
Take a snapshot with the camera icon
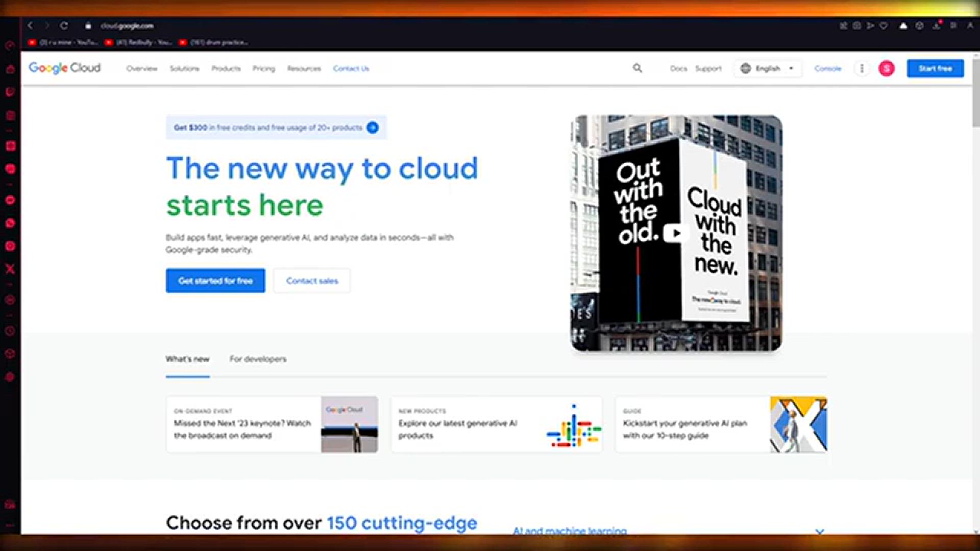tap(857, 26)
